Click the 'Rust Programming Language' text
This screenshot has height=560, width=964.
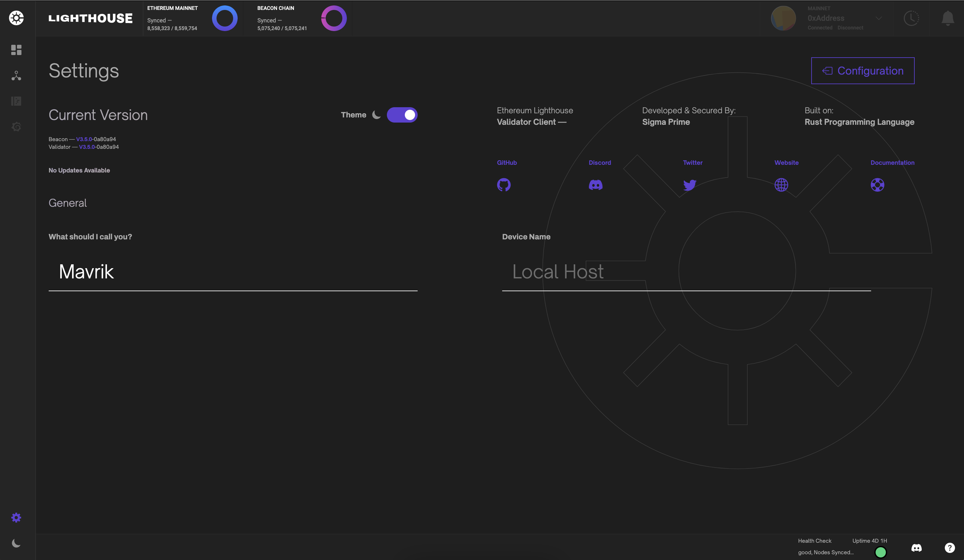[859, 122]
